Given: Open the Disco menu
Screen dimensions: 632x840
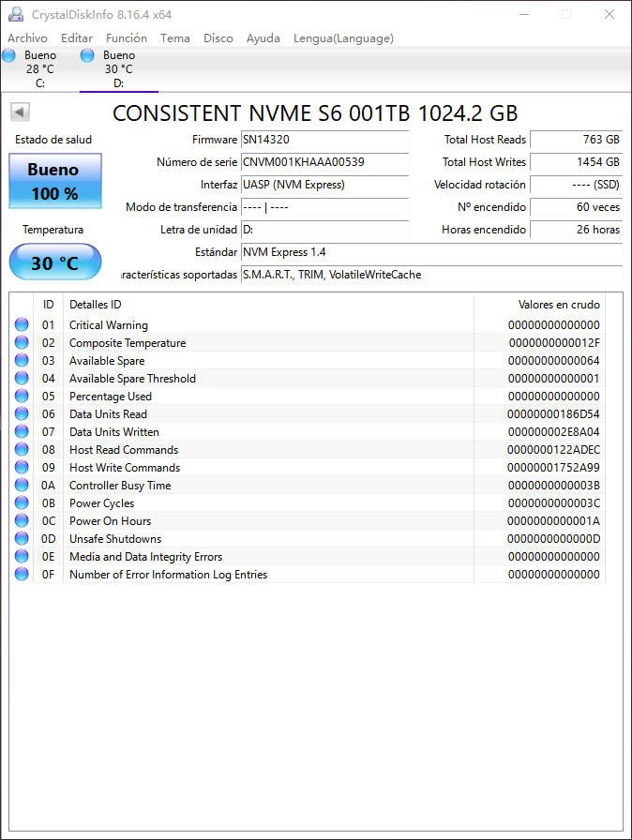Looking at the screenshot, I should (x=218, y=38).
